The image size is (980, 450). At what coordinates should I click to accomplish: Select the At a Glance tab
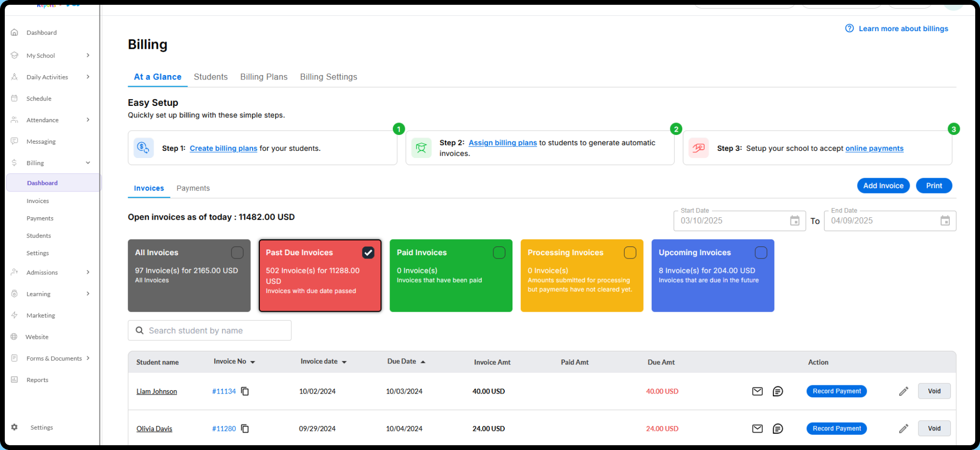point(157,77)
